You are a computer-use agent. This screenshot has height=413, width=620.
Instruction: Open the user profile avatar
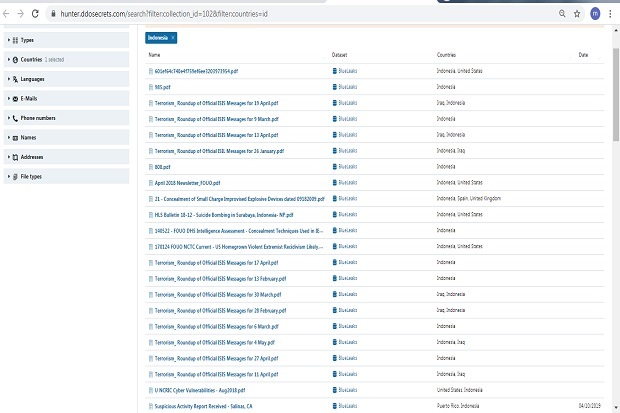pos(595,14)
